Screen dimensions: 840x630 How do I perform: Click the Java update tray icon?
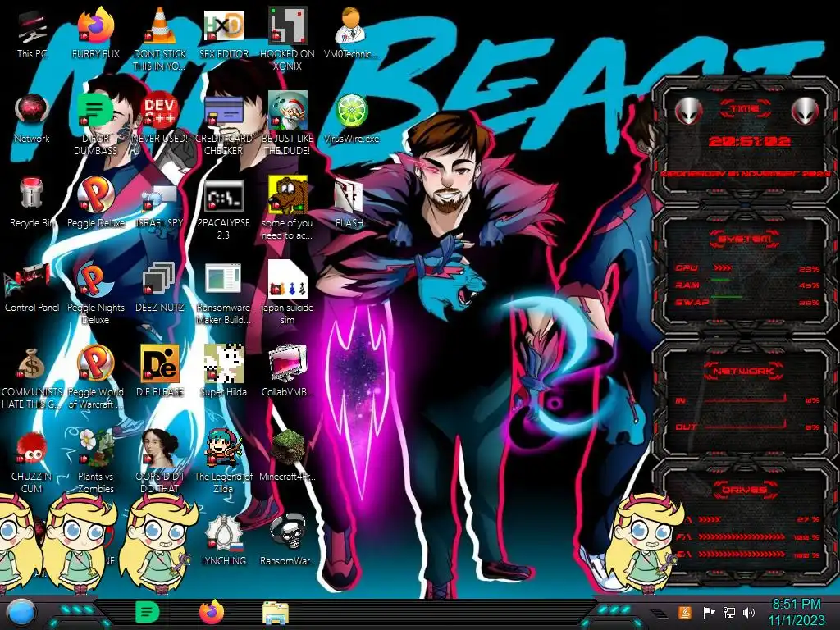[685, 612]
